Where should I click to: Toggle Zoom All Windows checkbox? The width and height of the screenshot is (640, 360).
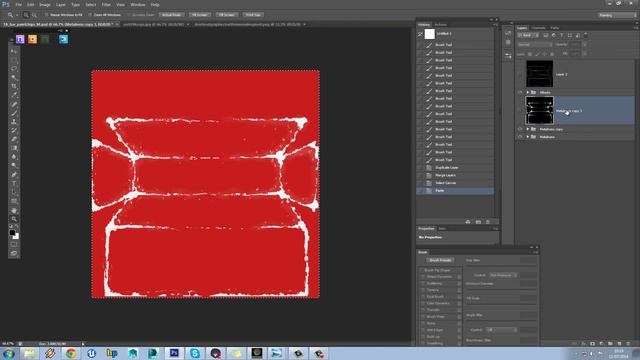pos(90,15)
